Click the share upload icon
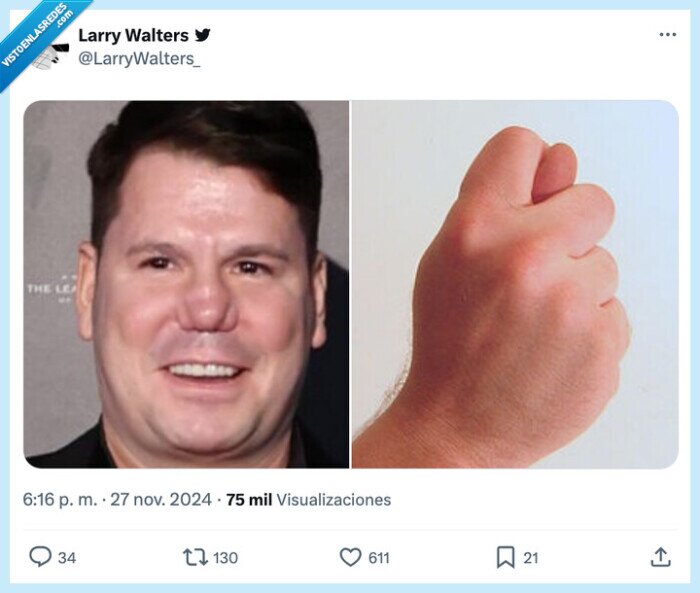Viewport: 700px width, 593px height. click(661, 557)
